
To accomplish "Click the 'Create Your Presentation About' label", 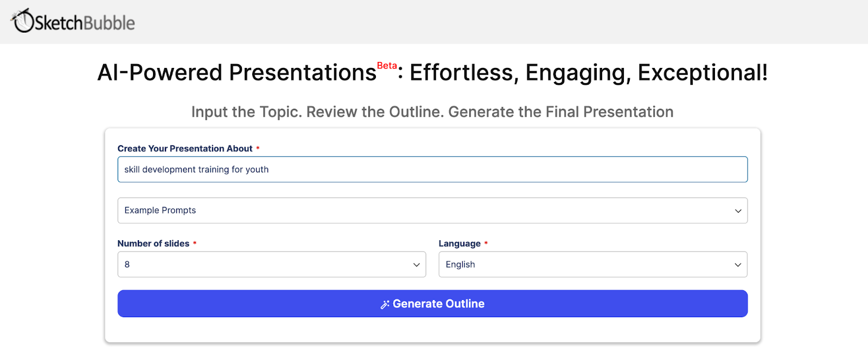I will pyautogui.click(x=185, y=148).
